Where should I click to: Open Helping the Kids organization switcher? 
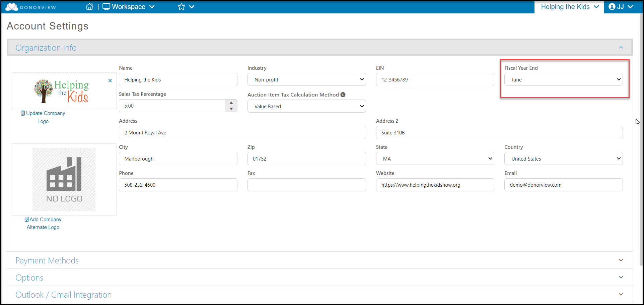coord(569,7)
